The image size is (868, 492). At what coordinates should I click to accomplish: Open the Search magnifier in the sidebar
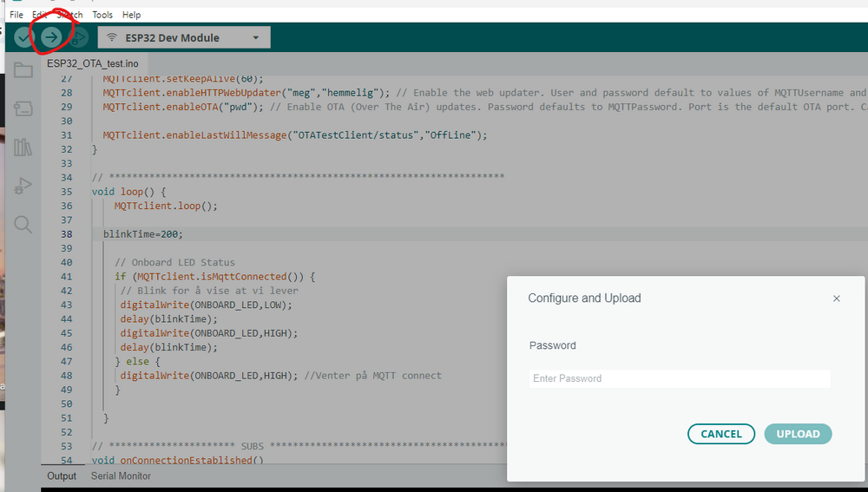[23, 225]
